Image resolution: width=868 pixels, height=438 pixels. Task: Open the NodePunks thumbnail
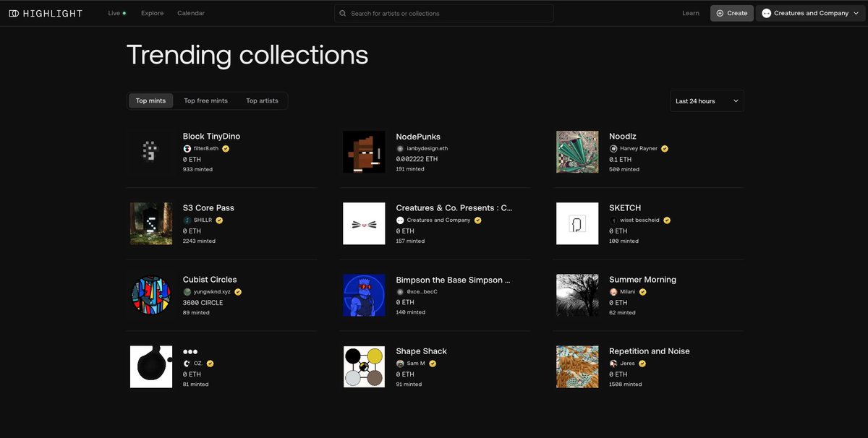tap(364, 152)
